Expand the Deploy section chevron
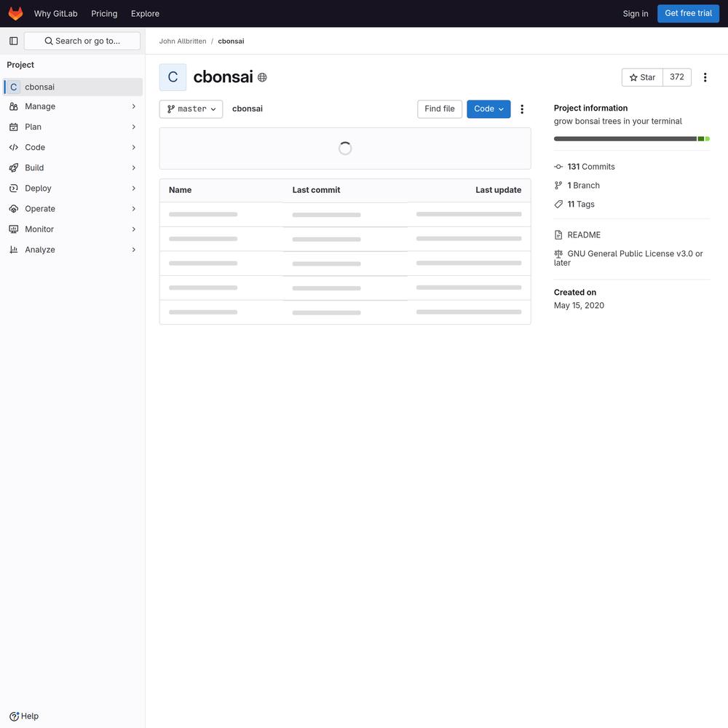The width and height of the screenshot is (728, 728). [x=134, y=188]
